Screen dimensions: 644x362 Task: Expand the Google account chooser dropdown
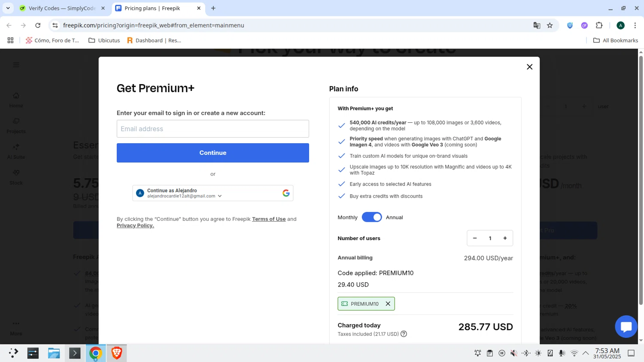click(220, 196)
